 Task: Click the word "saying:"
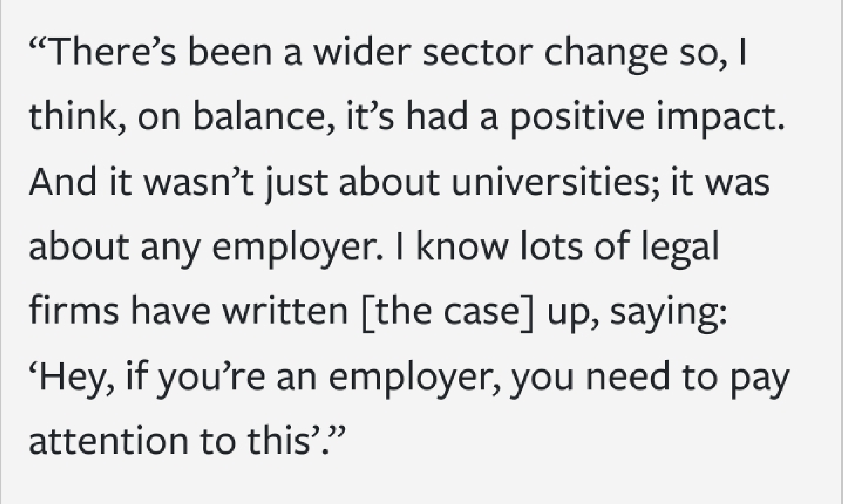[668, 313]
